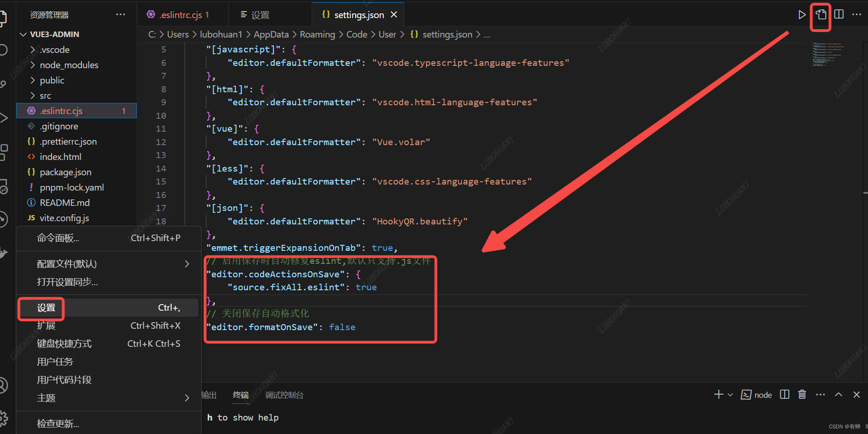The width and height of the screenshot is (868, 434).
Task: Collapse the VUE3-ADMIN project root
Action: click(76, 34)
